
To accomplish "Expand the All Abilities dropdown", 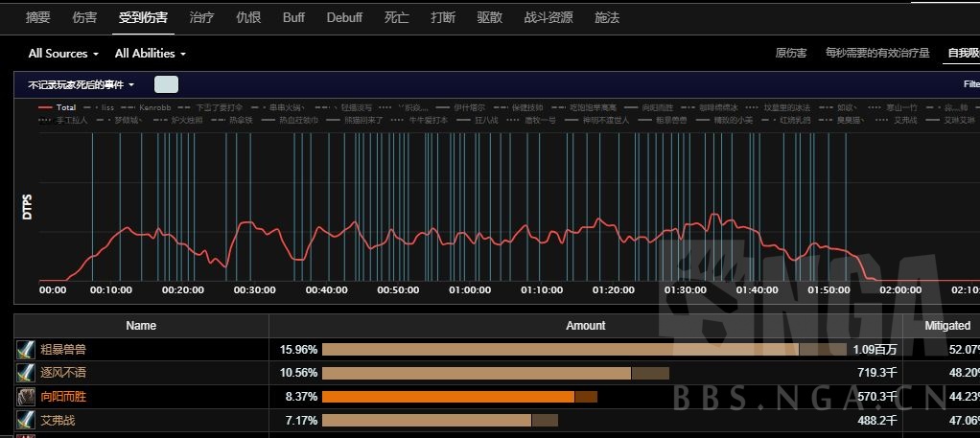I will [150, 54].
